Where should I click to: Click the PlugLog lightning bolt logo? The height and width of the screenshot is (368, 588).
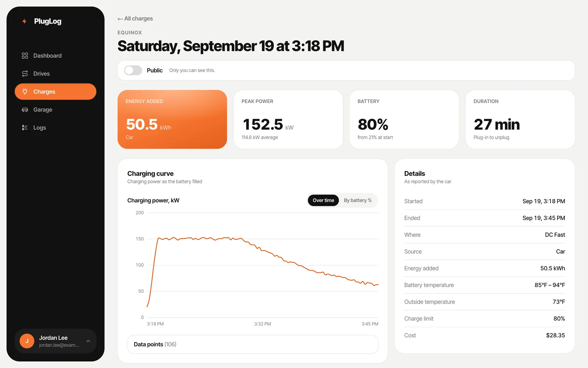click(x=24, y=21)
